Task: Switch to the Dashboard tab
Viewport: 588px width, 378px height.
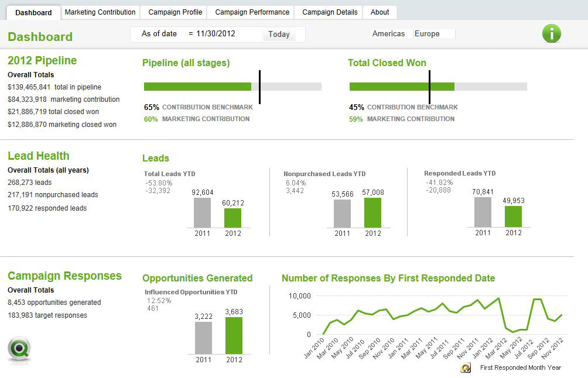Action: (x=33, y=12)
